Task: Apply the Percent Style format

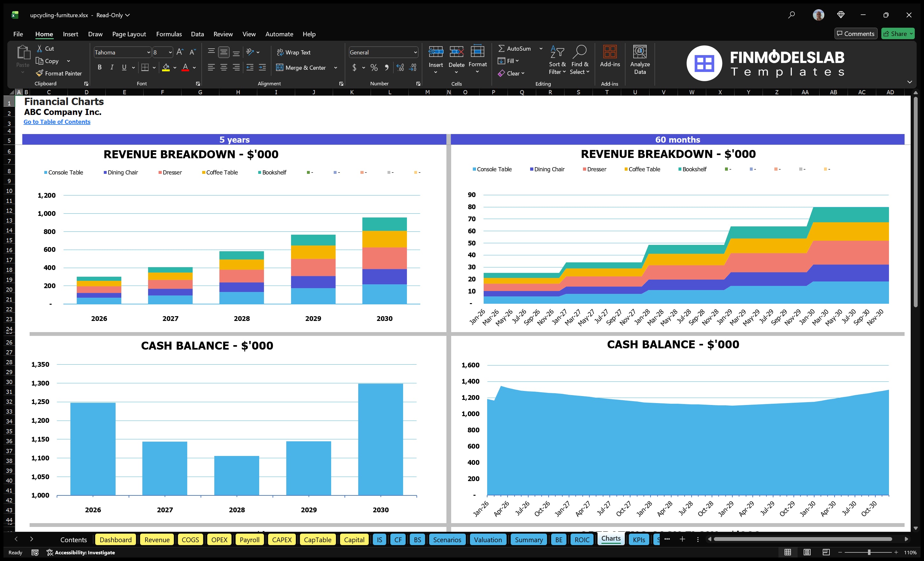Action: 374,68
